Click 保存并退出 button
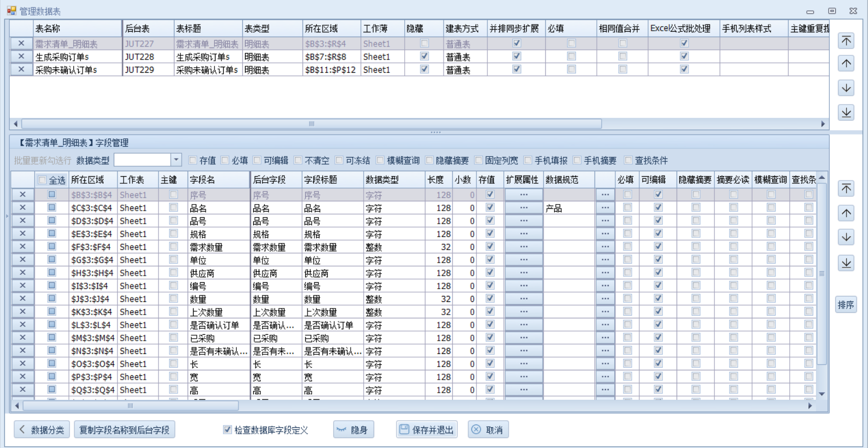Screen dimensions: 868x448 (427, 430)
